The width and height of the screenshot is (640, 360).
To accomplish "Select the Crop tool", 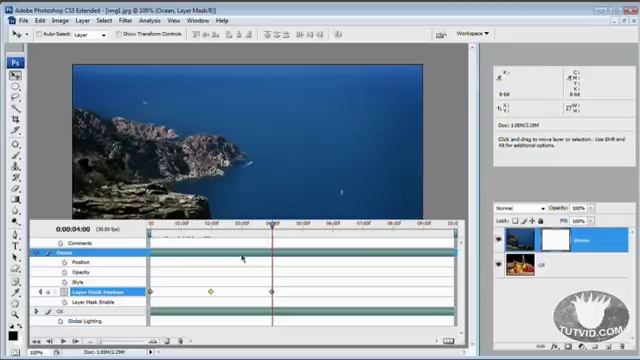I will [15, 119].
